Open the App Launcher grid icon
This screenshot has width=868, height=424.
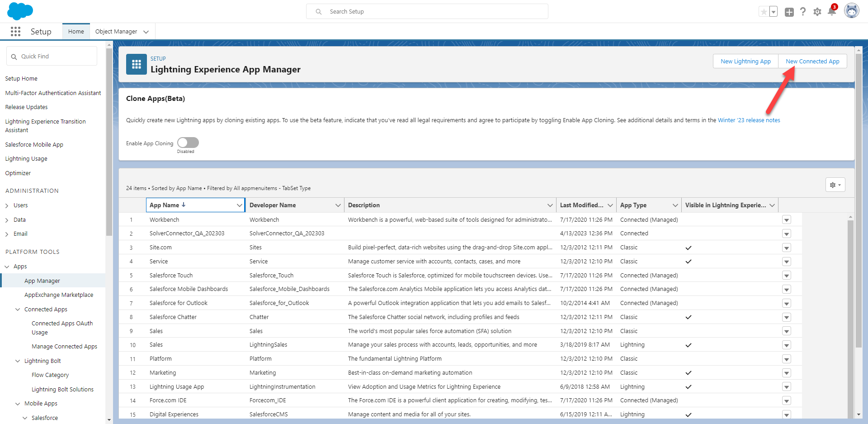pos(15,31)
